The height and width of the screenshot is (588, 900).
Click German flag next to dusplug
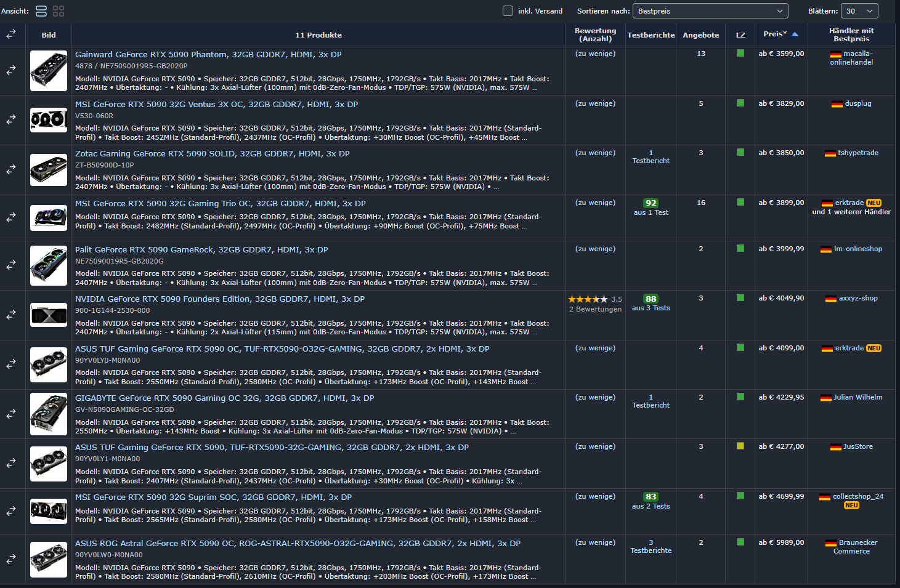[837, 104]
